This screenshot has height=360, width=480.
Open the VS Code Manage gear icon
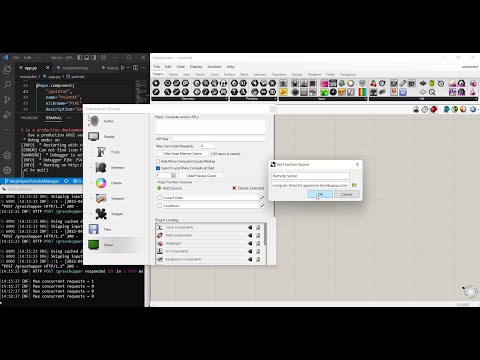click(7, 170)
